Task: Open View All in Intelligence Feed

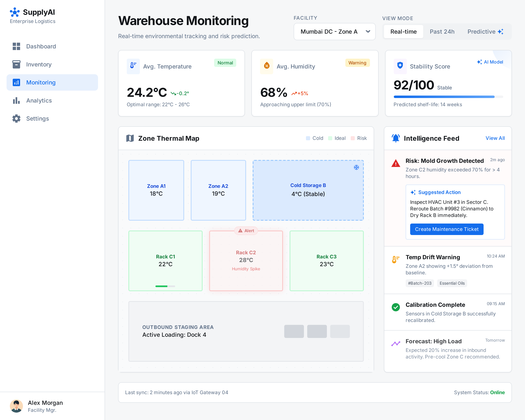Action: 495,138
